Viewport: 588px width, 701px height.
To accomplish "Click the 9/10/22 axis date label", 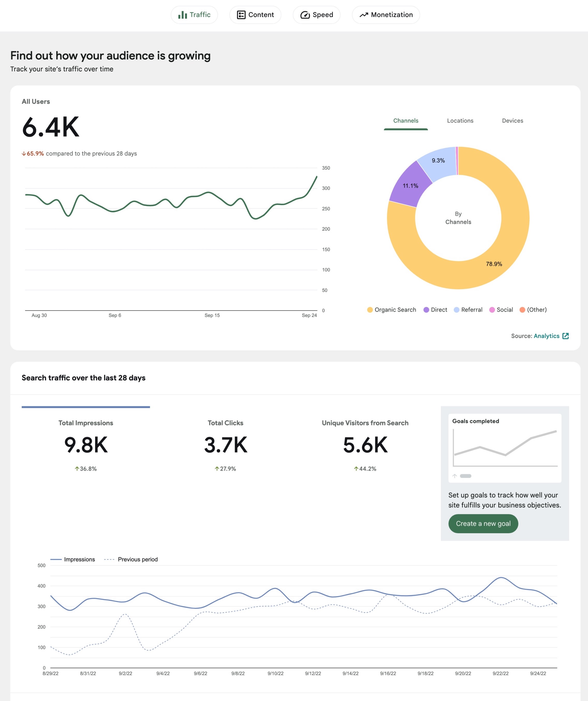I will tap(275, 674).
